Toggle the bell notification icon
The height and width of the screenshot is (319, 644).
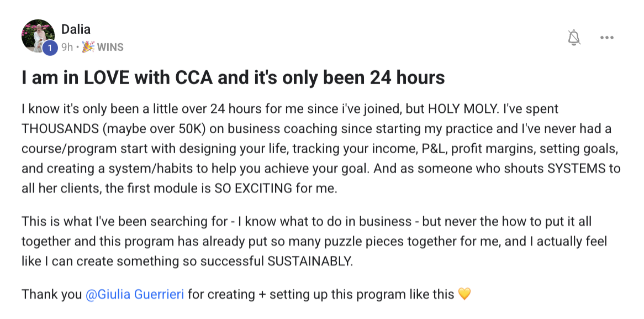point(574,38)
